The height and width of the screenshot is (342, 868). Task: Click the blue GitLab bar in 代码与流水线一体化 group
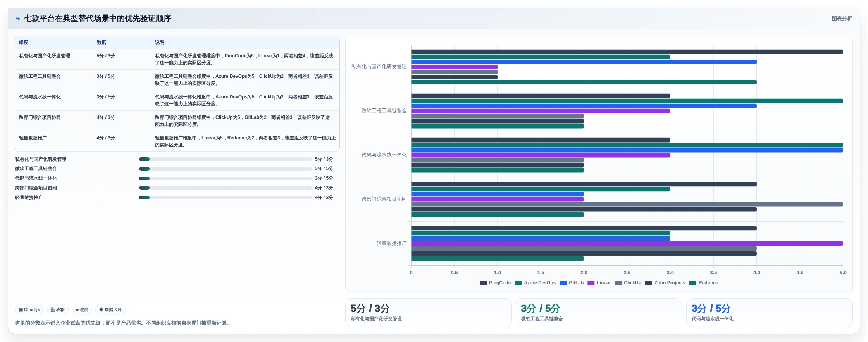tap(627, 150)
